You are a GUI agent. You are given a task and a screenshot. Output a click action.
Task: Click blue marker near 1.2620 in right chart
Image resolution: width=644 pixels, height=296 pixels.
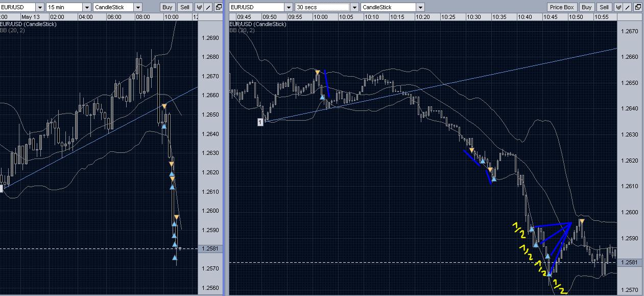coord(483,161)
